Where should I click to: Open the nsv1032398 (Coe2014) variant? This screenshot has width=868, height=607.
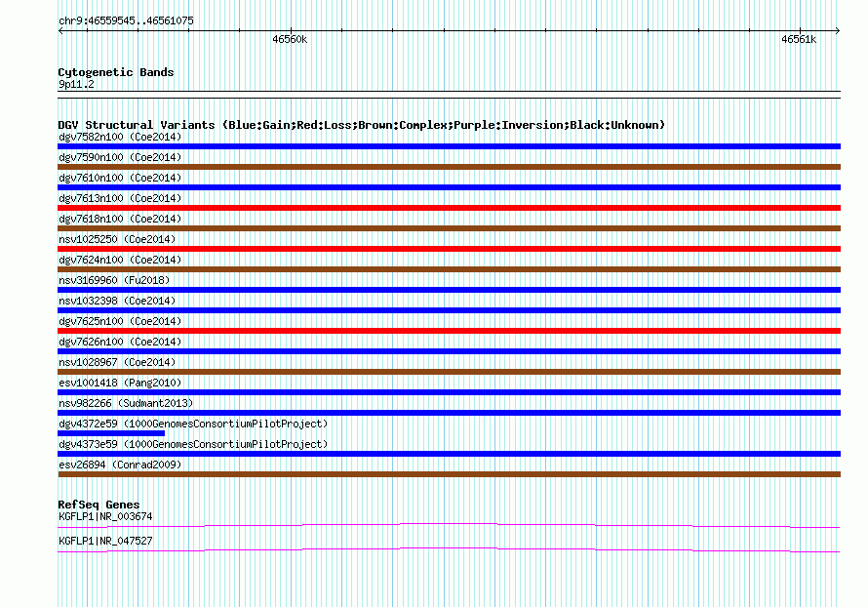(117, 301)
